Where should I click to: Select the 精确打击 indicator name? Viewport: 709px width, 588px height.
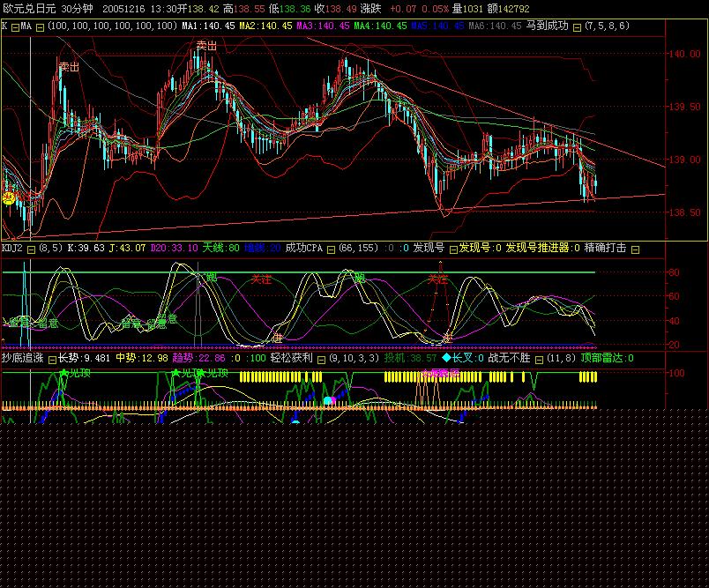(x=606, y=248)
